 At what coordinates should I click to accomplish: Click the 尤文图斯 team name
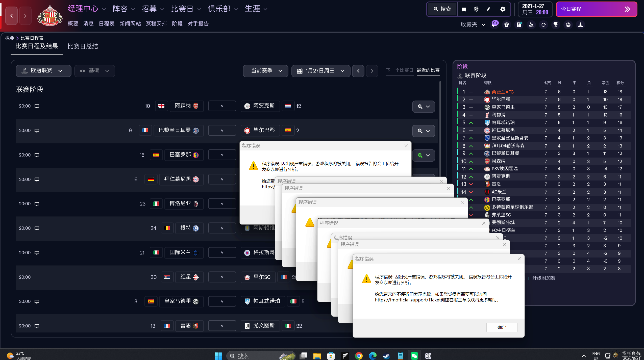tap(264, 326)
